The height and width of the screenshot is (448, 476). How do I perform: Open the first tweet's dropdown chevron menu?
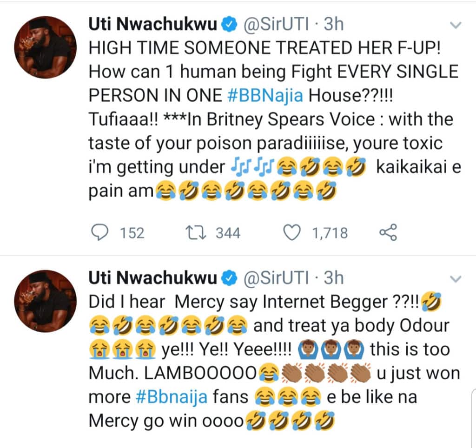coord(456,25)
